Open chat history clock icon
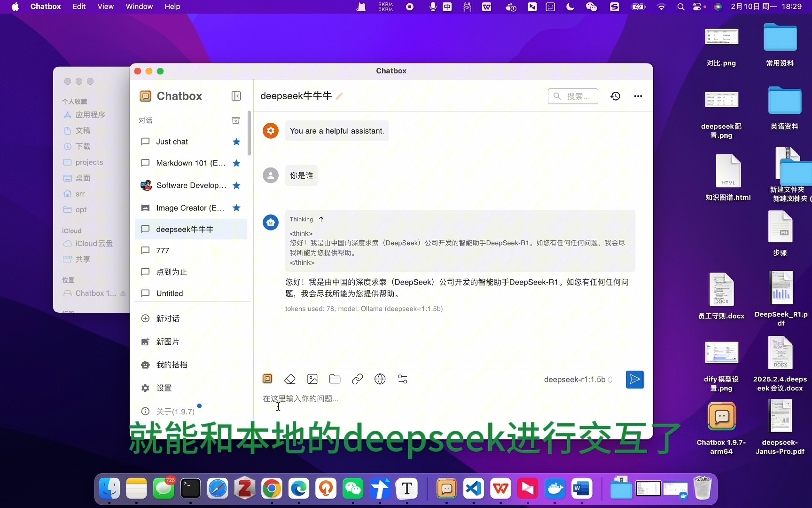 click(x=616, y=96)
